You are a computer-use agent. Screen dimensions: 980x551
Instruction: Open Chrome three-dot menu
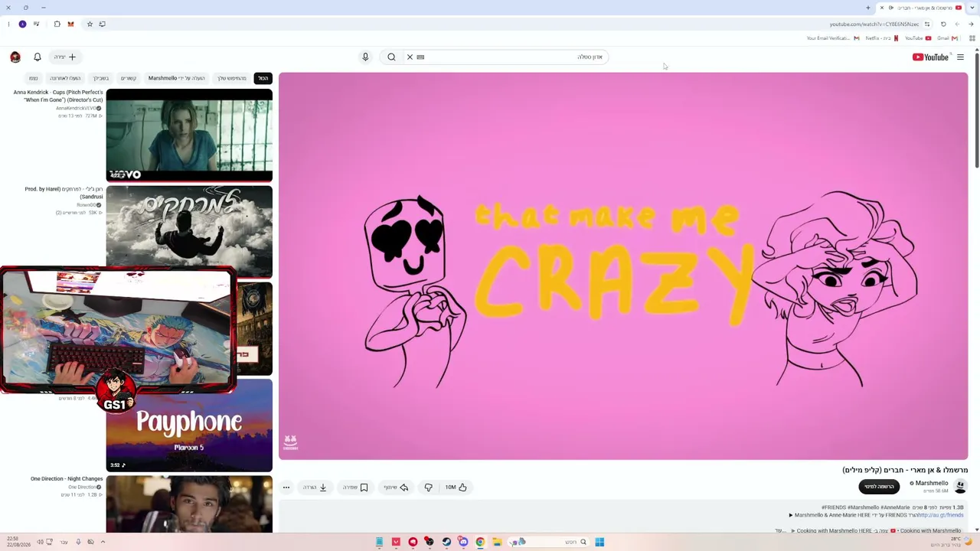pyautogui.click(x=8, y=24)
